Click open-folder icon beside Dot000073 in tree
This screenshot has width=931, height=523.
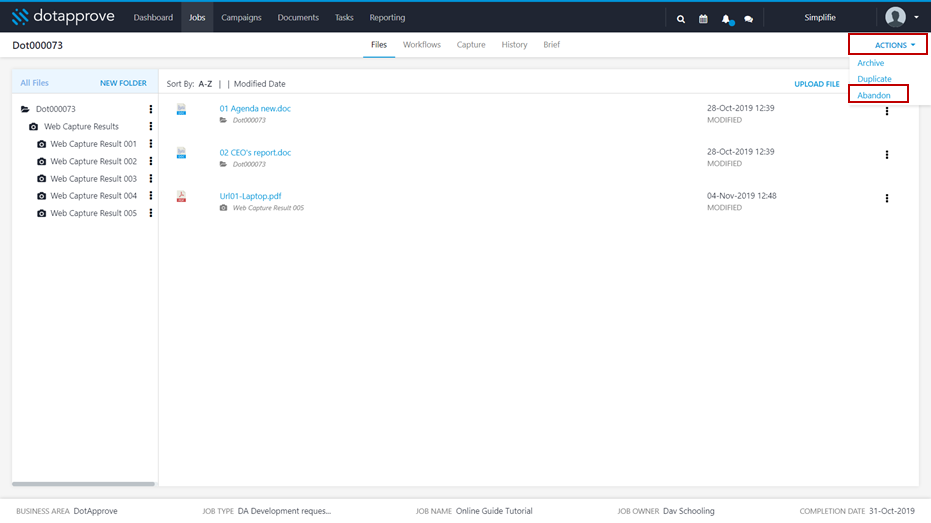pyautogui.click(x=25, y=109)
